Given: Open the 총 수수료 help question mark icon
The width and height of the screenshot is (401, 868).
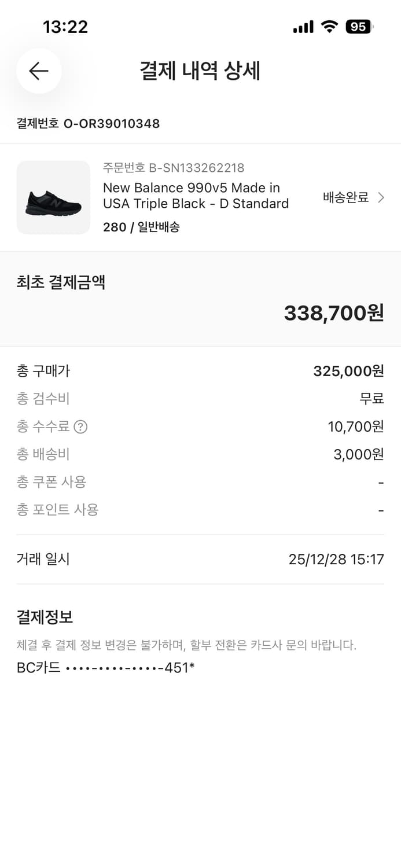Looking at the screenshot, I should click(x=81, y=427).
